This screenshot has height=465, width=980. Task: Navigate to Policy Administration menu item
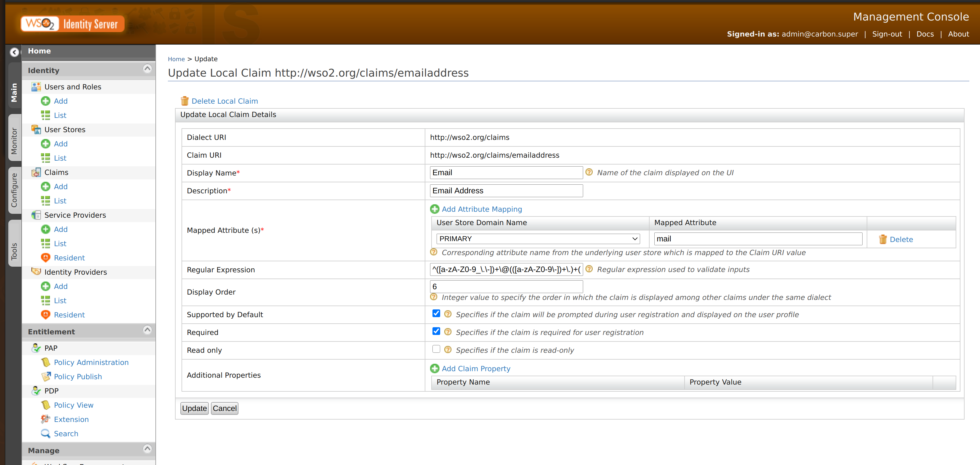pos(91,362)
